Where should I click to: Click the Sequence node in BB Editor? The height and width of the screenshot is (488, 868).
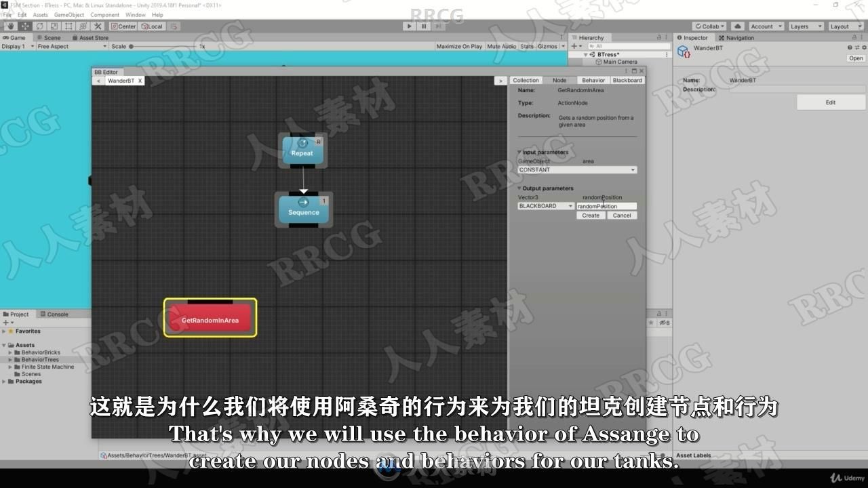303,209
